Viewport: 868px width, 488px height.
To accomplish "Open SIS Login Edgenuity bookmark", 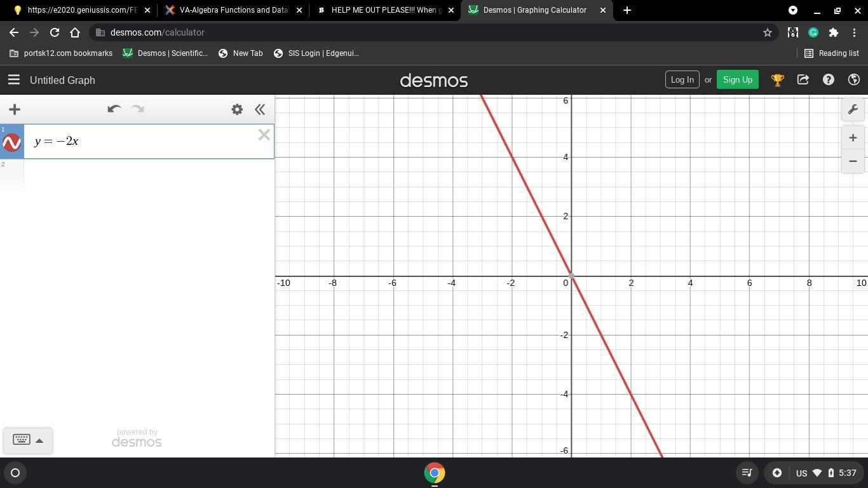I will click(316, 53).
